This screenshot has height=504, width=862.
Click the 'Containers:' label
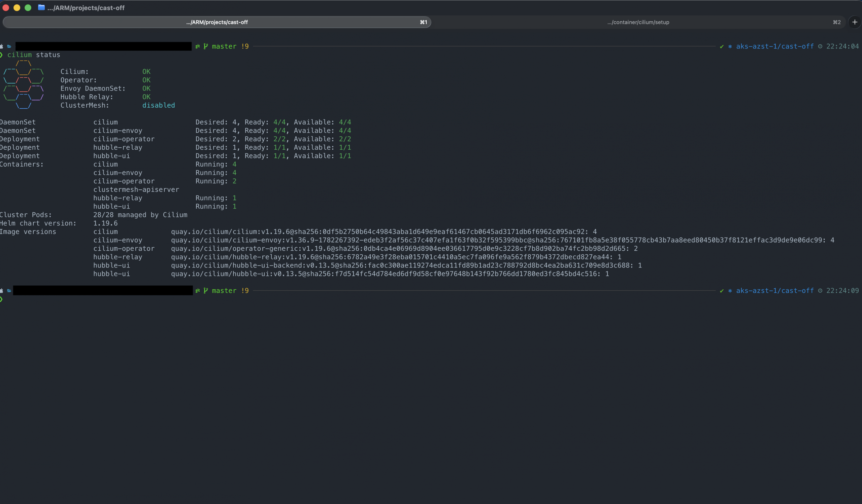[x=22, y=164]
